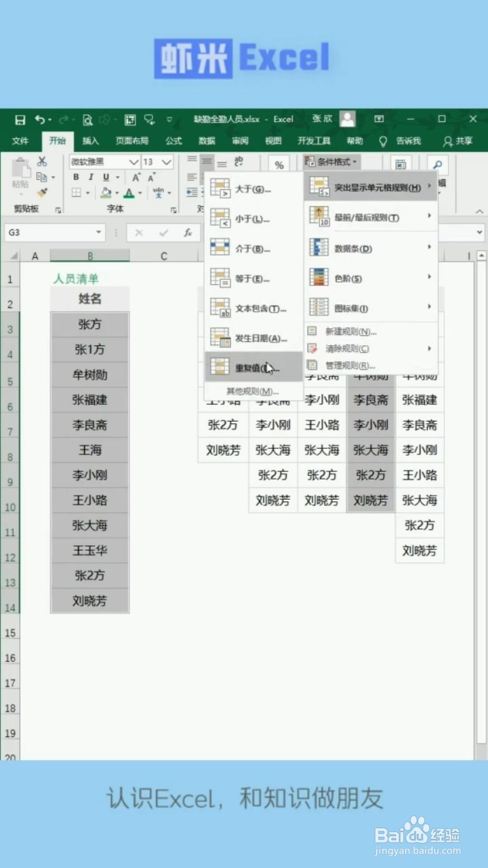Viewport: 488px width, 868px height.
Task: Select column B header
Action: click(89, 256)
